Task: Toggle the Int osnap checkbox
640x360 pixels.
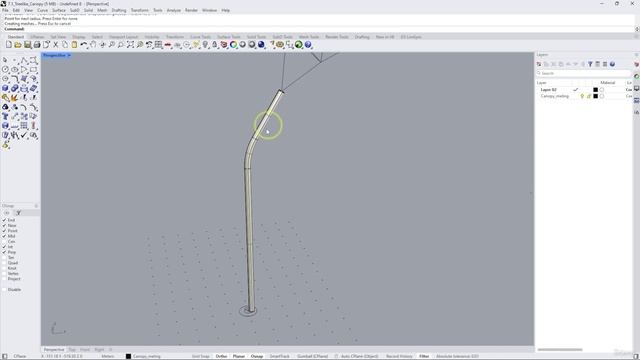Action: tap(4, 247)
